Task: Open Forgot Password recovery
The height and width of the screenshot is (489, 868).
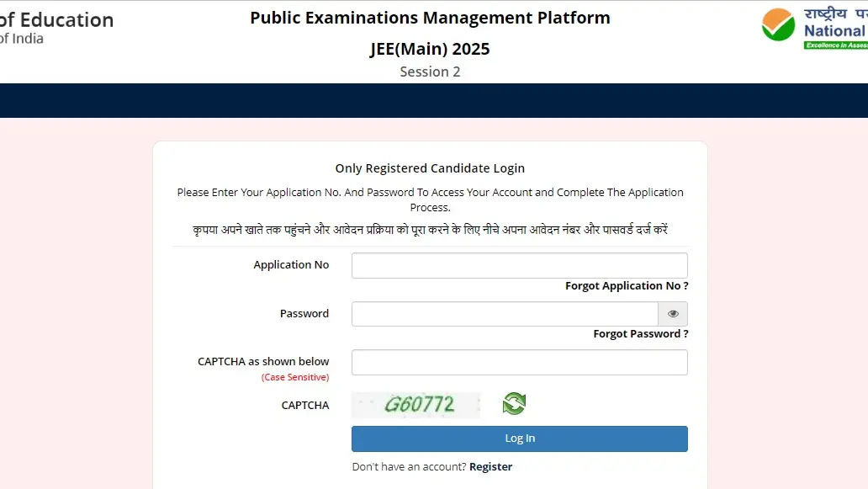Action: coord(640,333)
